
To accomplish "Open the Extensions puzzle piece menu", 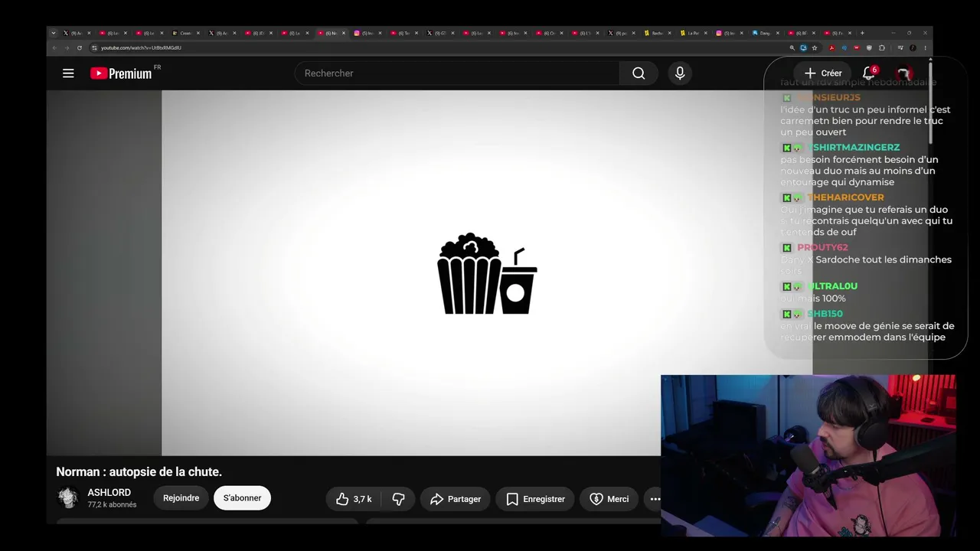I will (x=882, y=47).
